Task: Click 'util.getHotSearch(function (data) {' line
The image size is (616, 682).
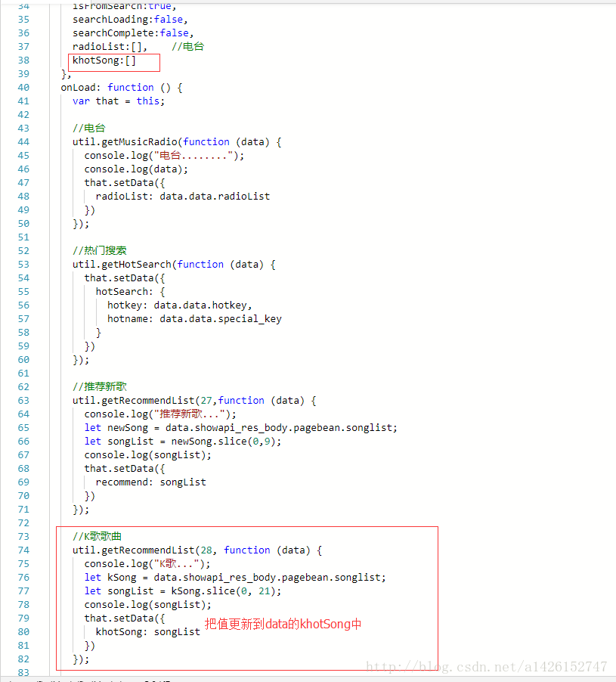Action: [174, 265]
